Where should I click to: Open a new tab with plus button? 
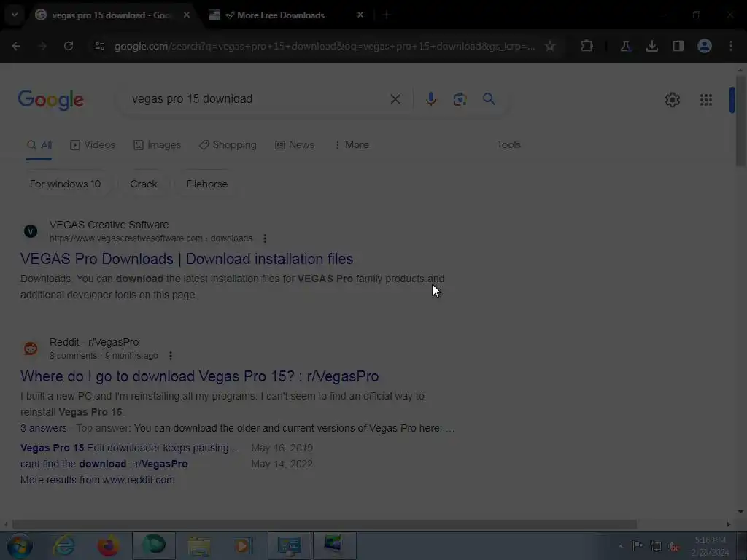(x=387, y=15)
